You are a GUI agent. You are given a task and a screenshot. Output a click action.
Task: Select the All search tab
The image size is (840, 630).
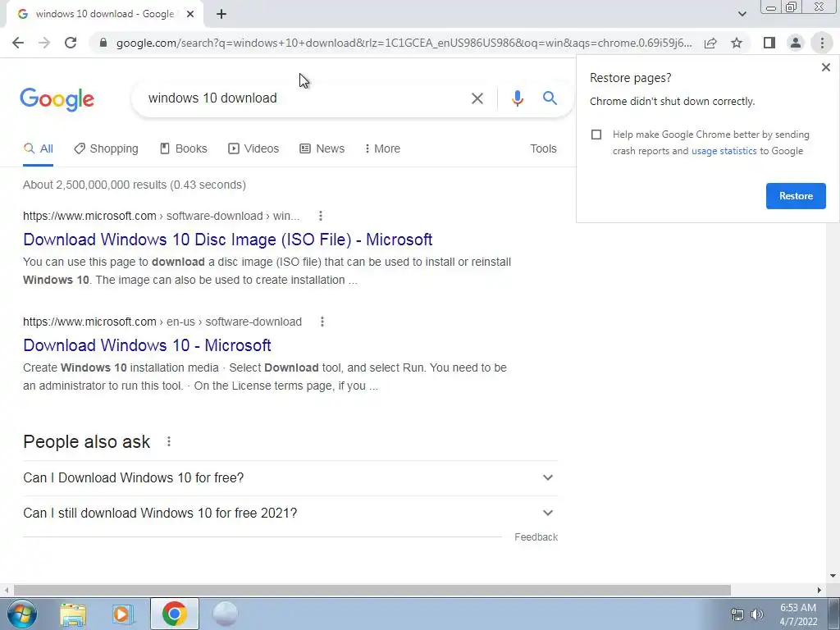tap(38, 149)
